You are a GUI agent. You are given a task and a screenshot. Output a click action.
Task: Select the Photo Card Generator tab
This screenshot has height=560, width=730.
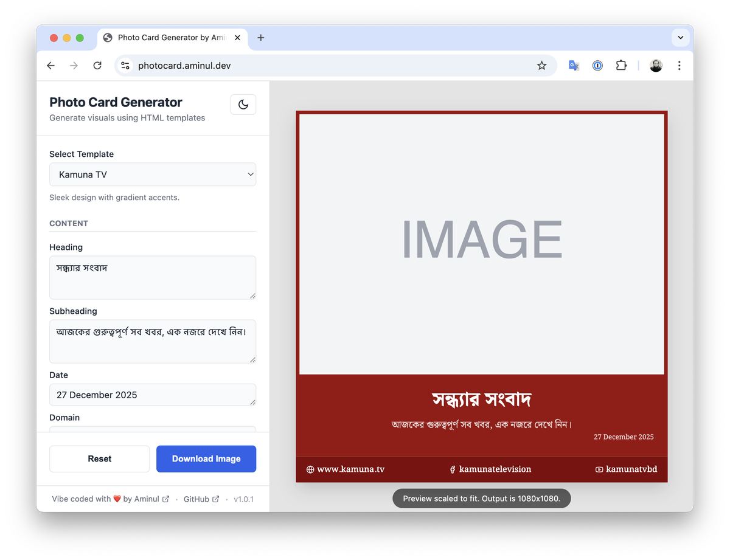172,38
